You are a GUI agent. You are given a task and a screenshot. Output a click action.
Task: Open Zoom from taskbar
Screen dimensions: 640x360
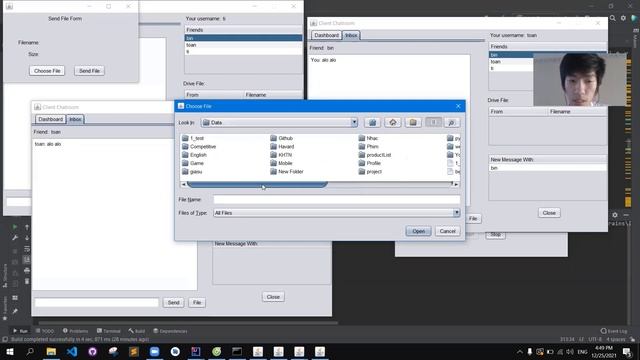pos(154,351)
